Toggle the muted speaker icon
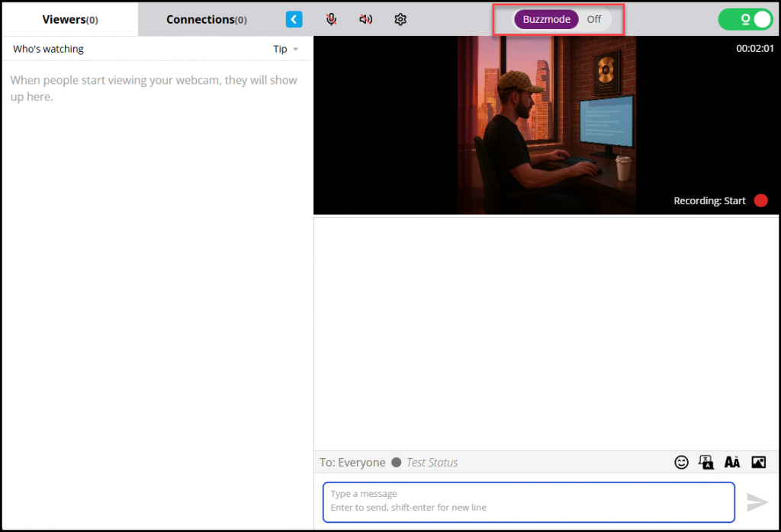Viewport: 781px width, 532px height. click(365, 19)
